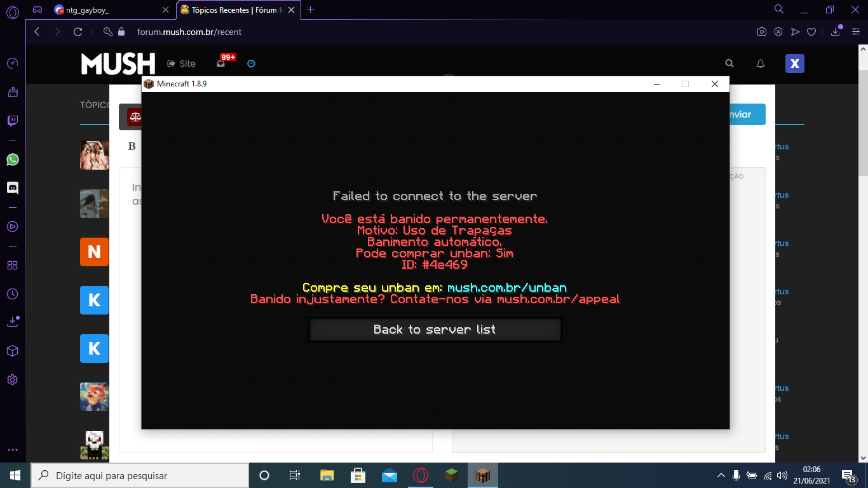This screenshot has height=488, width=868.
Task: Go back to the previous page
Action: tap(37, 32)
